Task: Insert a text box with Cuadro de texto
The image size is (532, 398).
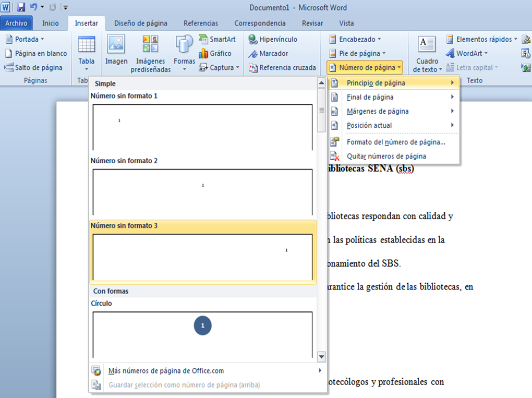Action: click(427, 54)
